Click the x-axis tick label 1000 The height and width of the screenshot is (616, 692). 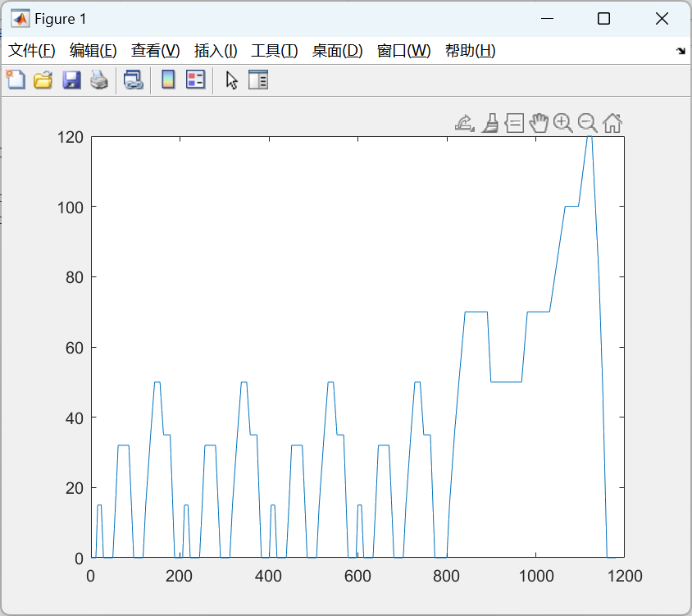coord(535,577)
